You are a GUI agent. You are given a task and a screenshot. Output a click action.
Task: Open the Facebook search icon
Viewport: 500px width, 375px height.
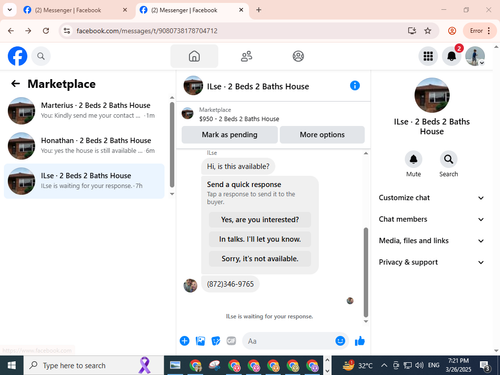(41, 56)
